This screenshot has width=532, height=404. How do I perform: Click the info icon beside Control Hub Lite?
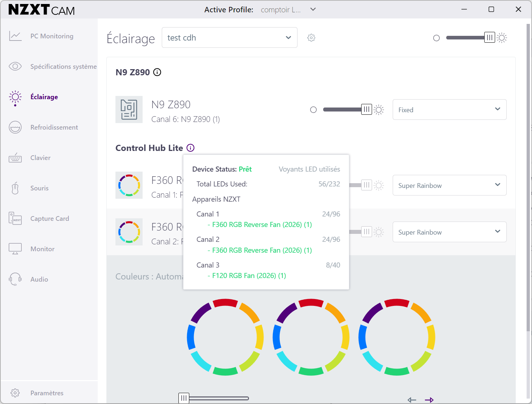190,148
